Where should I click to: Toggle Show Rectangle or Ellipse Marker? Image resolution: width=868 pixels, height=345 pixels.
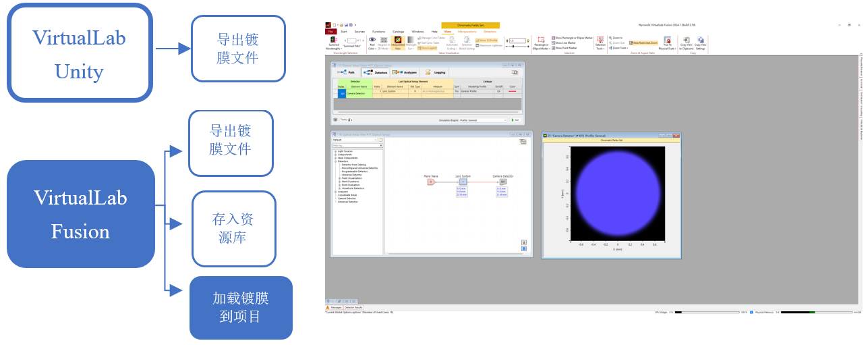(572, 38)
